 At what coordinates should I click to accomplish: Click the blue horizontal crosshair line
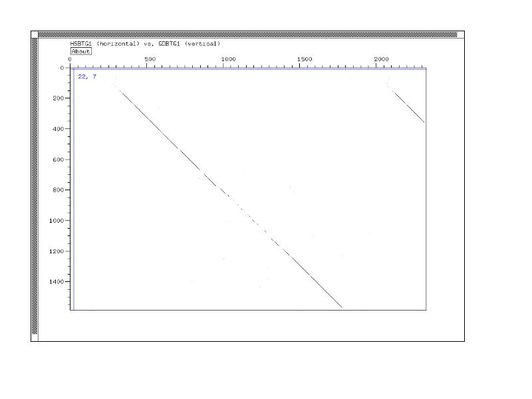[x=248, y=69]
